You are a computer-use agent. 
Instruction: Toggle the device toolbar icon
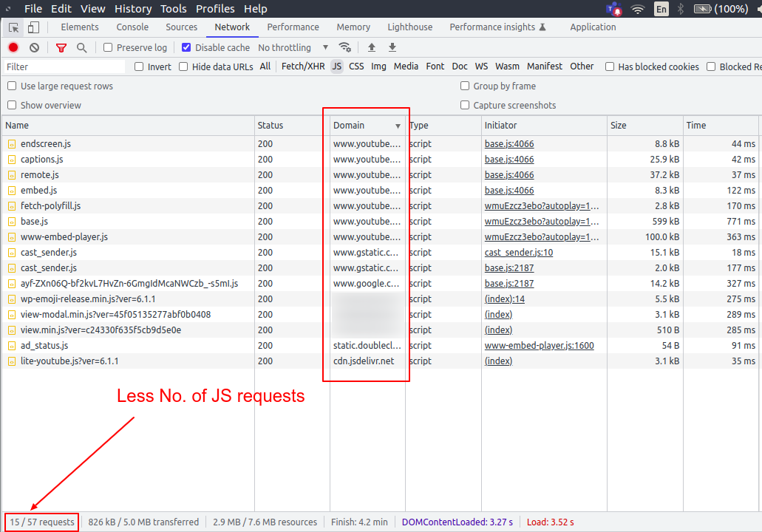coord(33,27)
